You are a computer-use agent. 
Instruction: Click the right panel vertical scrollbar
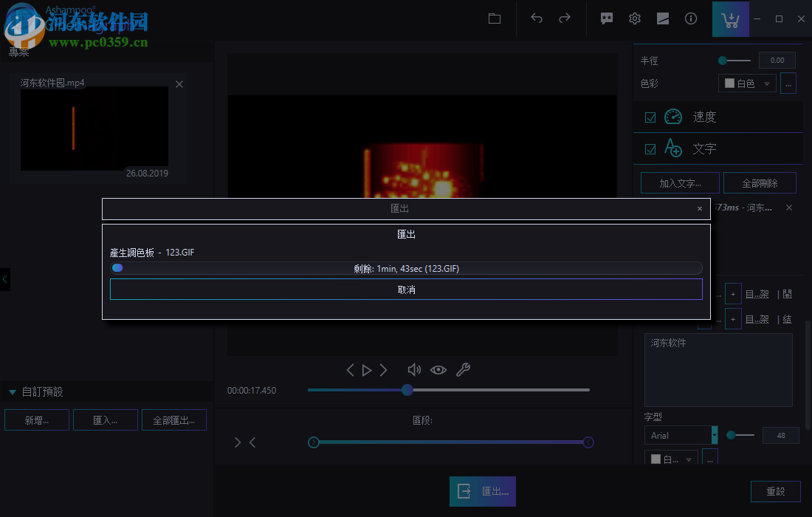click(808, 375)
